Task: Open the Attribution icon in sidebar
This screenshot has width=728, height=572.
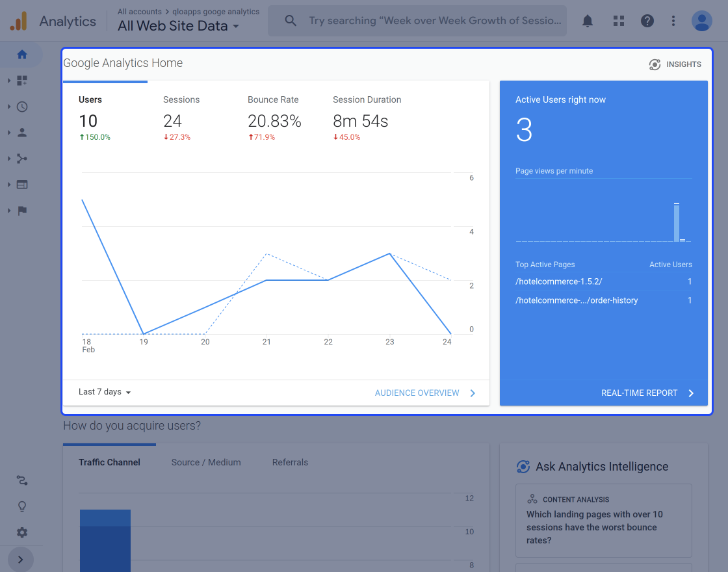Action: (x=22, y=480)
